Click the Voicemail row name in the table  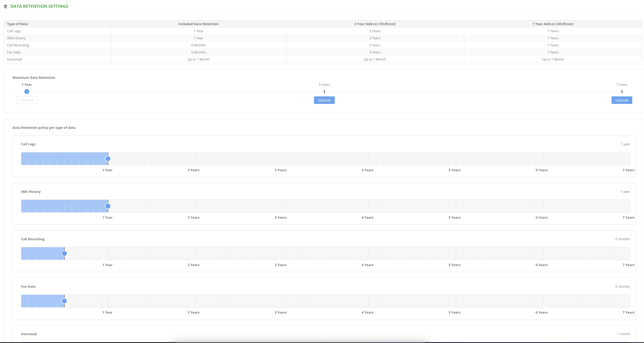(x=15, y=59)
